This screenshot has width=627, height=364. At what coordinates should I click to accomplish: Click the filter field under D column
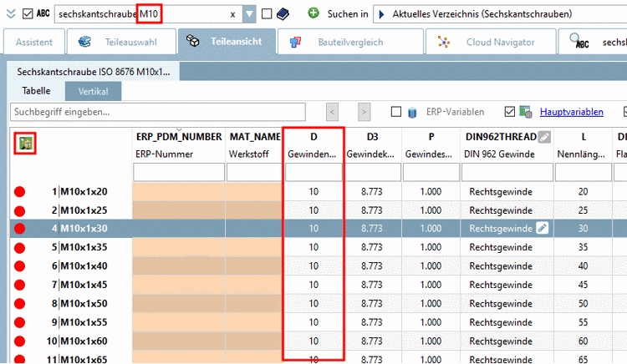[x=313, y=173]
